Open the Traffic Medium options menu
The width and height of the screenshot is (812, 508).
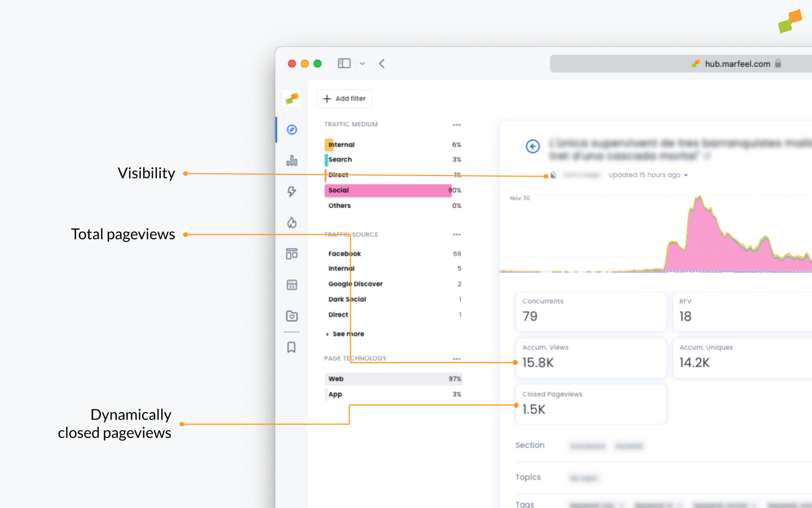point(457,124)
